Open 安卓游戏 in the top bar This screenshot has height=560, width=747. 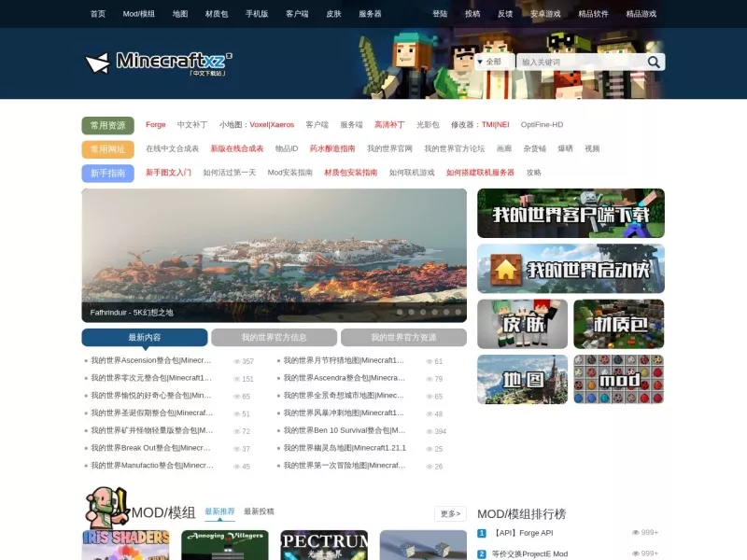pos(545,14)
